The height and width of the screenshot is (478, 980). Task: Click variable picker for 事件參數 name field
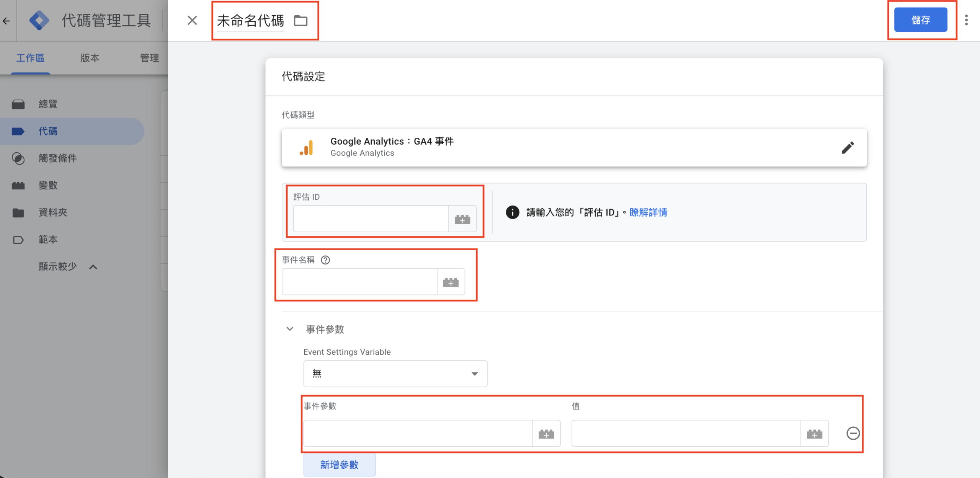tap(546, 434)
